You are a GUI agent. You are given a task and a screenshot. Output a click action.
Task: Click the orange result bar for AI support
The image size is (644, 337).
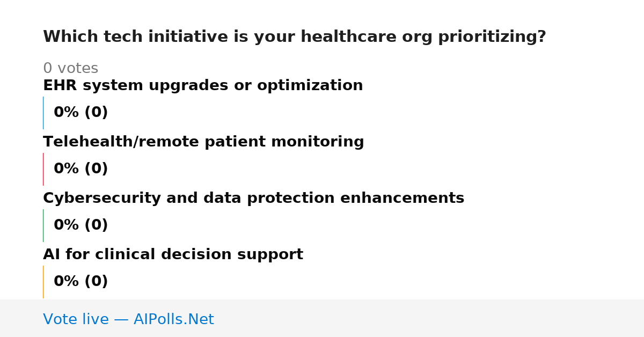coord(43,282)
